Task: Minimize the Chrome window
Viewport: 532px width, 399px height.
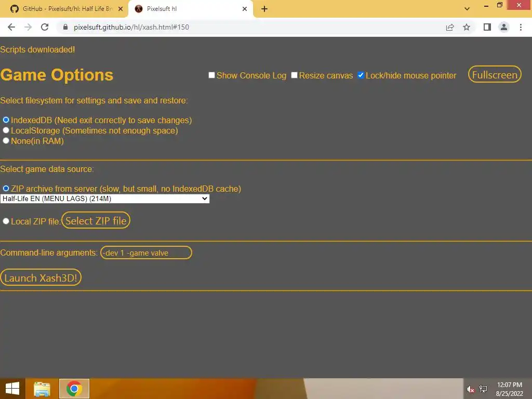Action: [x=486, y=6]
